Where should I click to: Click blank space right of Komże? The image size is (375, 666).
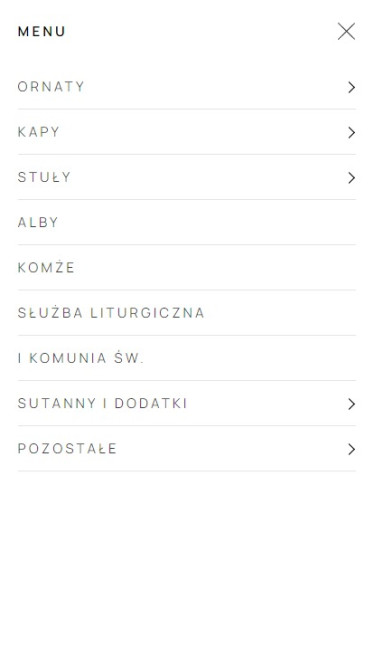pos(216,267)
